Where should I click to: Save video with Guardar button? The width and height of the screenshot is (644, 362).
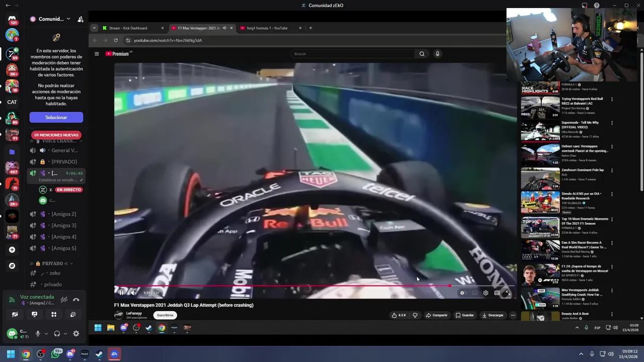tap(465, 315)
